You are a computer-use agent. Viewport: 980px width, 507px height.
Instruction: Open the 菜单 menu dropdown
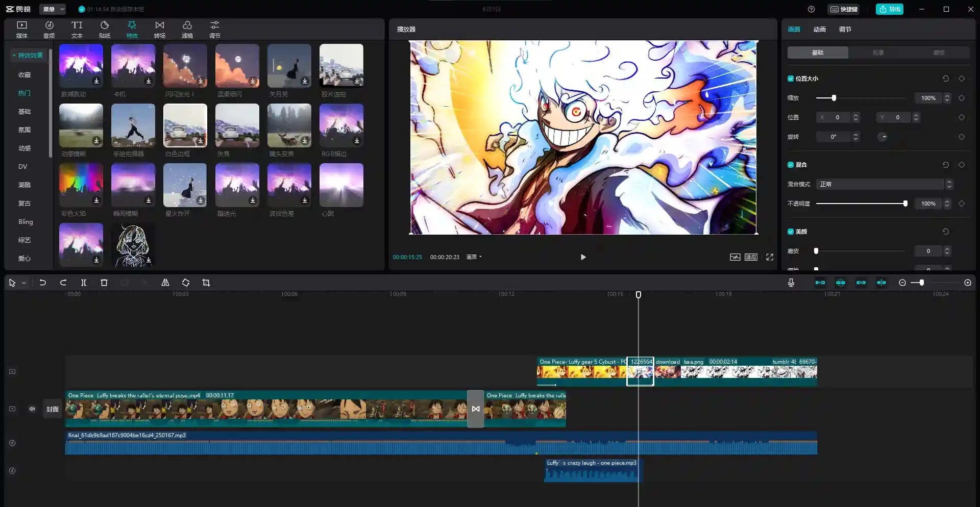tap(52, 9)
